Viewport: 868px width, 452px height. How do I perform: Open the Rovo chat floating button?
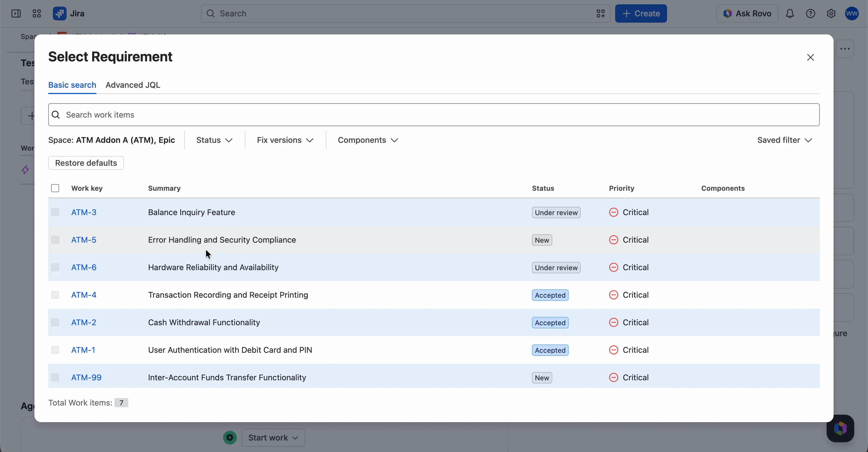[x=840, y=428]
